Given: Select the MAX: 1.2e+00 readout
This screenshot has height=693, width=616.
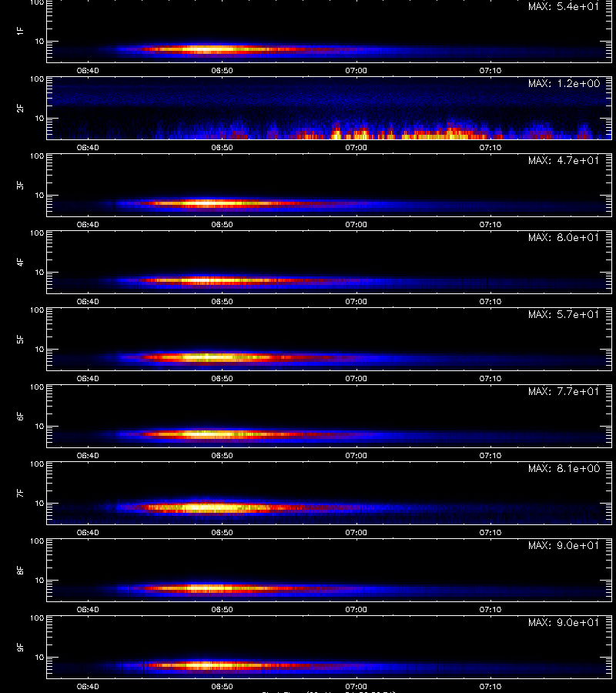Looking at the screenshot, I should tap(564, 83).
